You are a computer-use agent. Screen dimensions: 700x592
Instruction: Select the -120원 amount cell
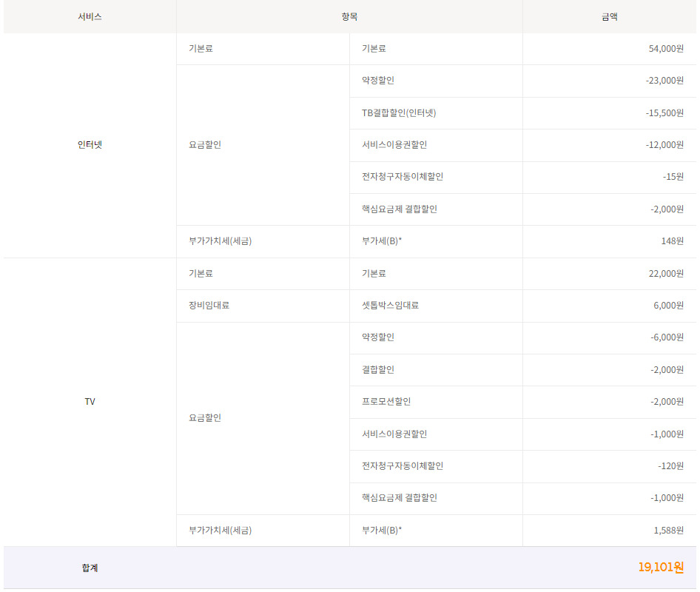tap(670, 466)
